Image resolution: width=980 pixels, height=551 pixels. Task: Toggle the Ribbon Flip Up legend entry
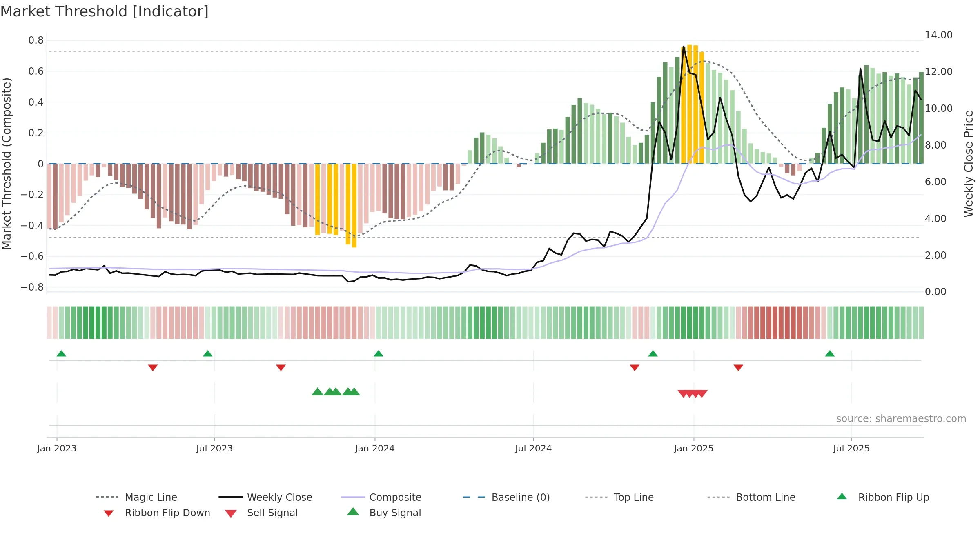click(883, 497)
